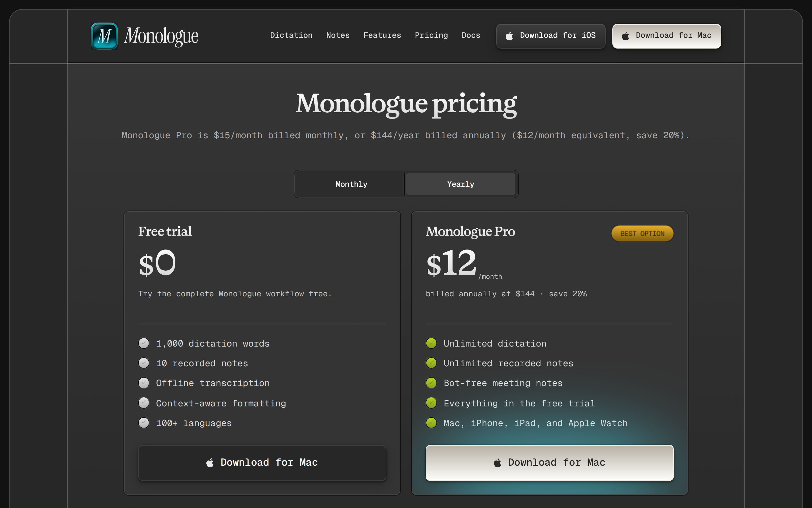Click check icon beside 10 recorded notes
This screenshot has height=508, width=812.
click(144, 363)
